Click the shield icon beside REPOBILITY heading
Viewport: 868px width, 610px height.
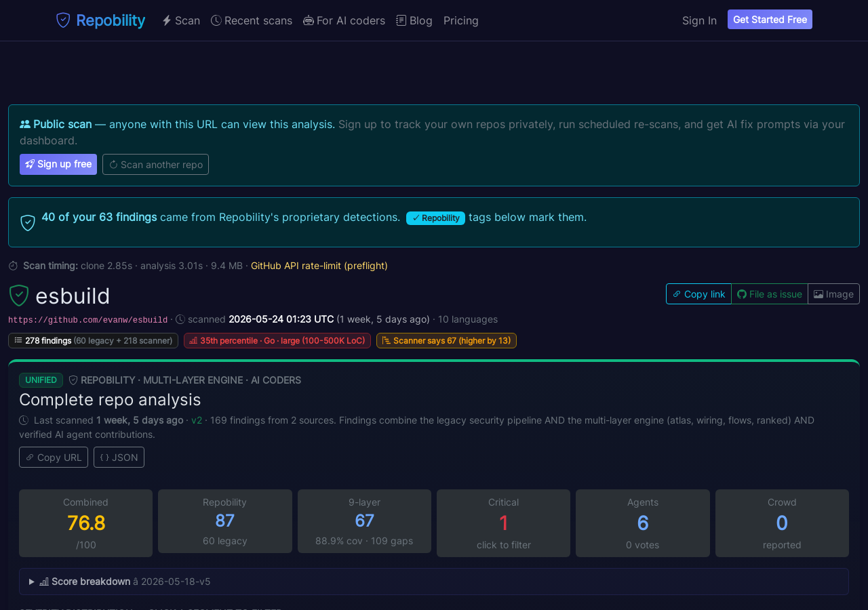point(73,380)
